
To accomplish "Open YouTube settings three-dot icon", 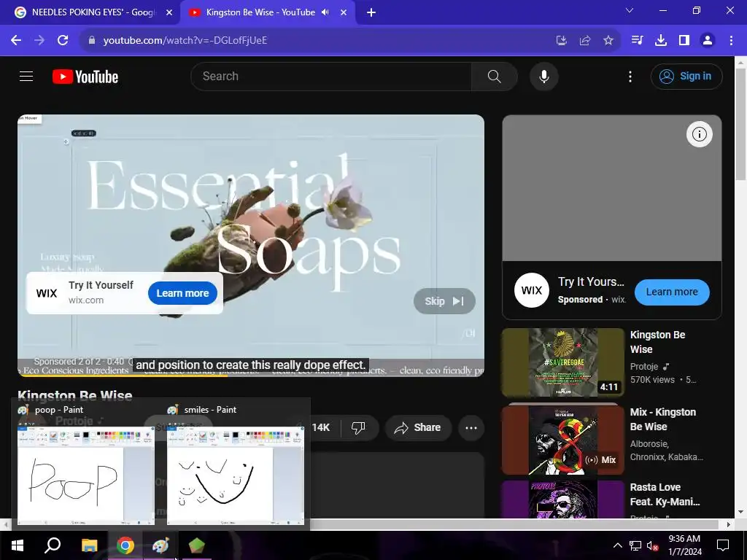I will coord(630,76).
